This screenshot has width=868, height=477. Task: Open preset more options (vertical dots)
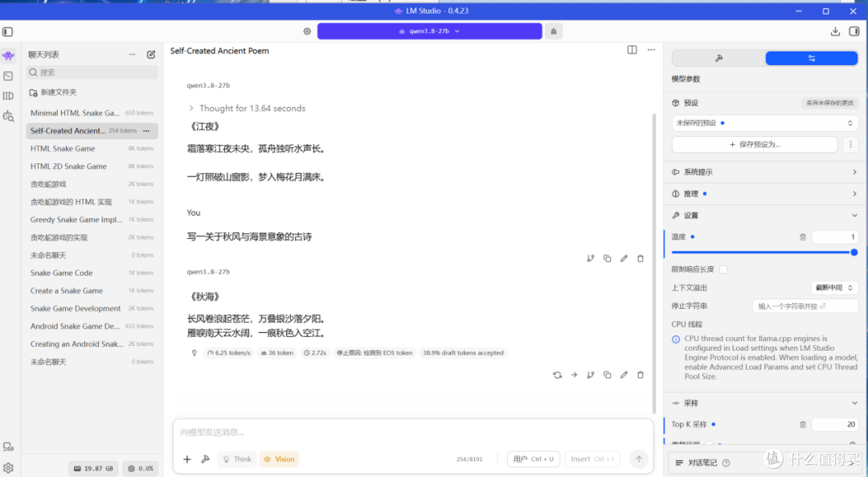[x=851, y=145]
